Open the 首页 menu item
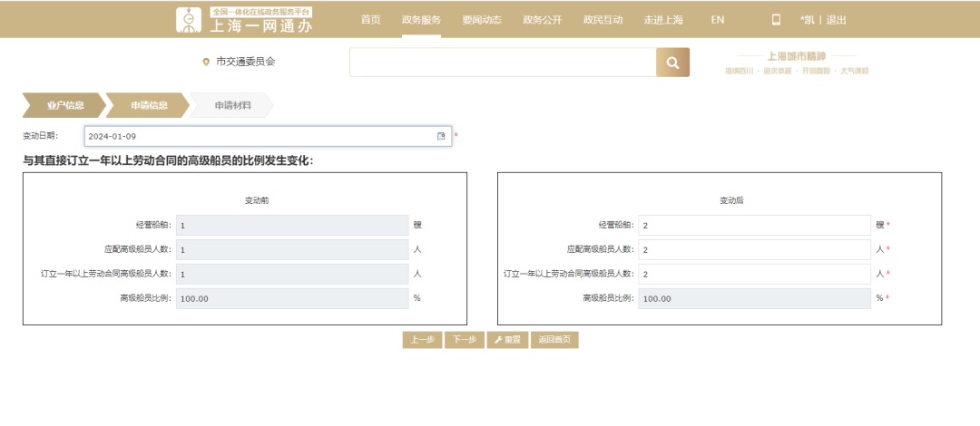Screen dimensions: 980x426 pos(370,19)
